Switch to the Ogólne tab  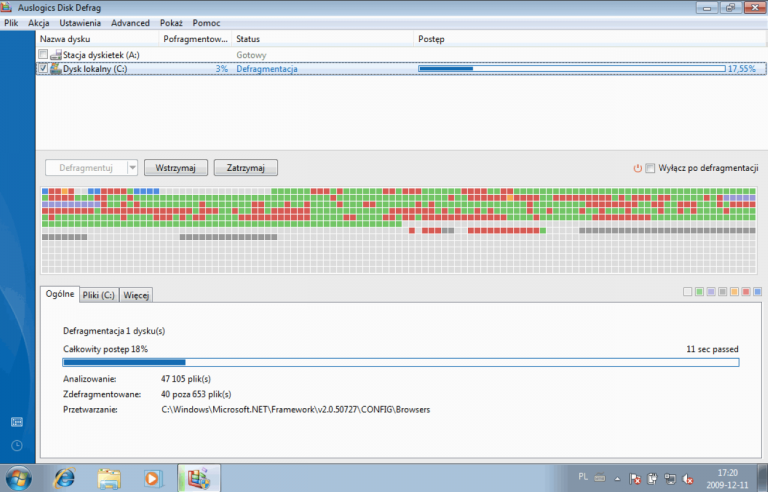coord(60,294)
